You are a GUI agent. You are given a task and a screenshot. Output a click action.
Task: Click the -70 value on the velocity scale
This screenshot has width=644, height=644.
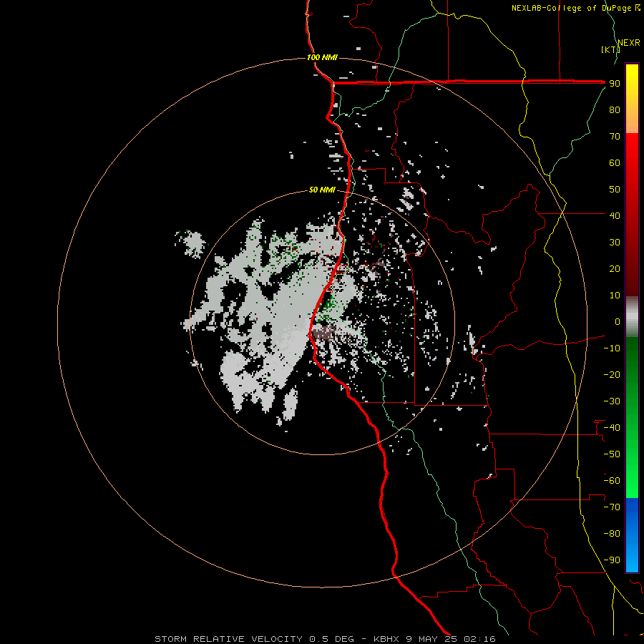612,507
